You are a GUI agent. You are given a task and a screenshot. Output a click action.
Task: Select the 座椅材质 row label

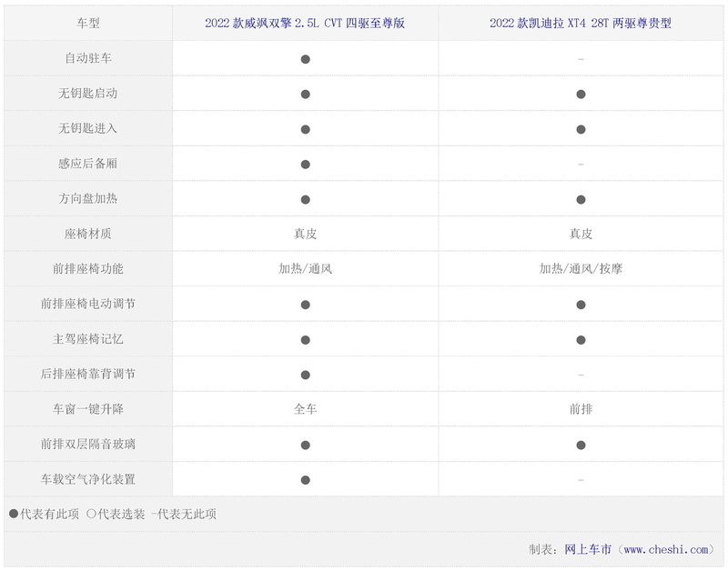(88, 234)
